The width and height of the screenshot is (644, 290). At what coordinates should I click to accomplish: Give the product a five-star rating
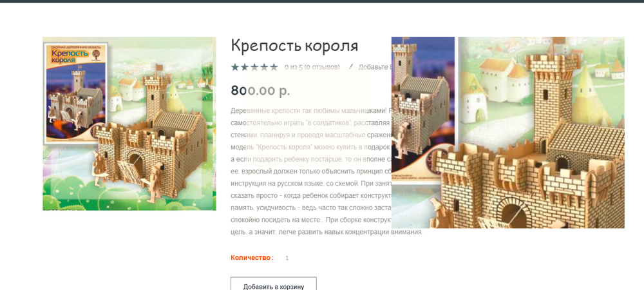(274, 67)
